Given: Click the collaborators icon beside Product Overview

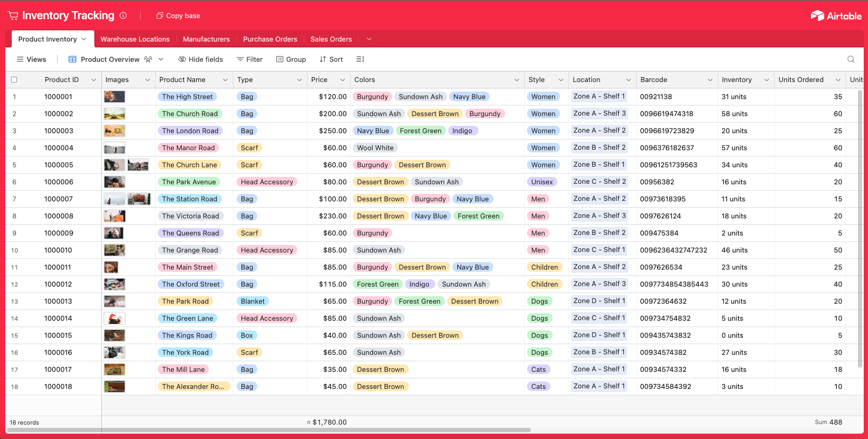Looking at the screenshot, I should (148, 59).
